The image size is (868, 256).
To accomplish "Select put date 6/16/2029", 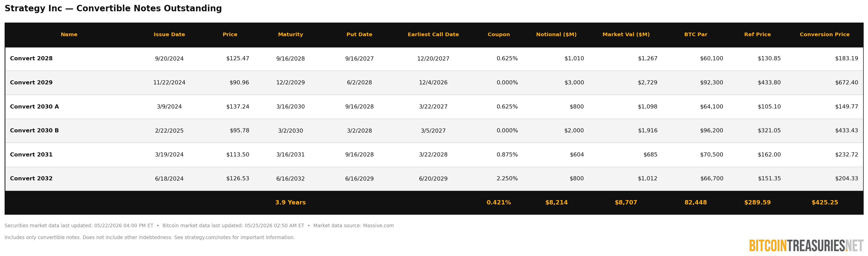I will pos(359,179).
